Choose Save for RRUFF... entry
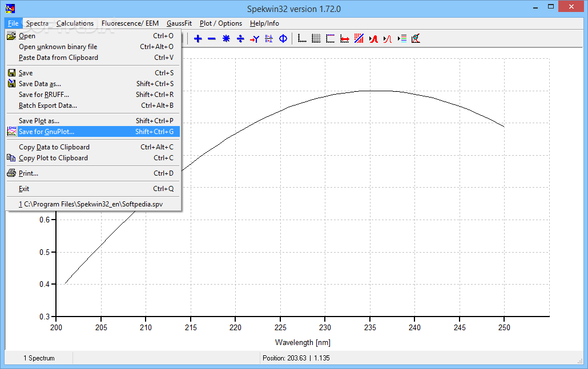 click(x=93, y=95)
